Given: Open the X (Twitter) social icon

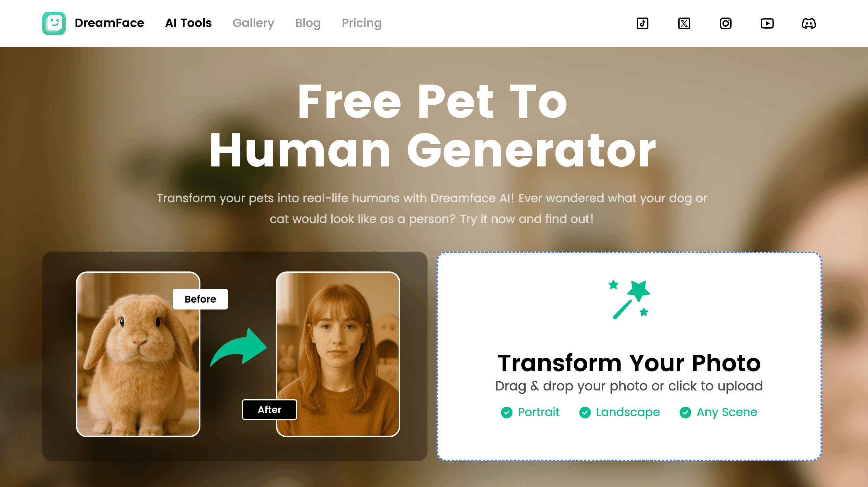Looking at the screenshot, I should [684, 23].
